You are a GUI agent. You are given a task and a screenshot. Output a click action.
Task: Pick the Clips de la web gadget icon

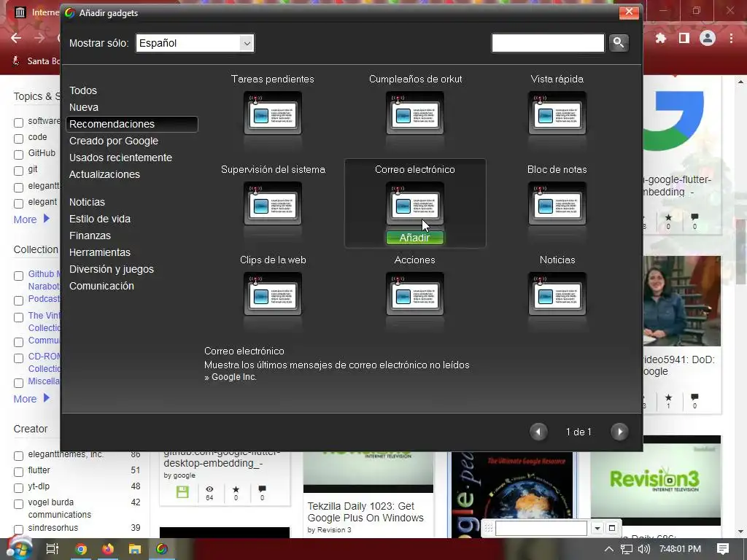click(x=273, y=294)
